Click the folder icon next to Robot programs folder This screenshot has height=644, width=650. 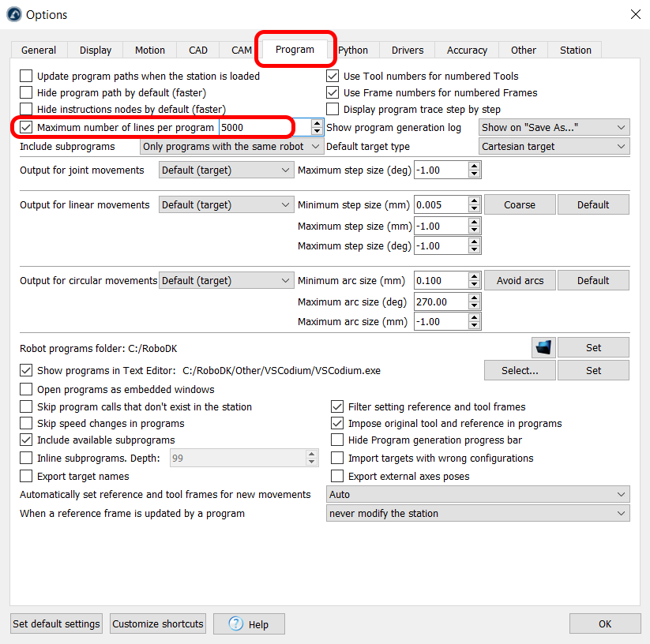coord(544,347)
